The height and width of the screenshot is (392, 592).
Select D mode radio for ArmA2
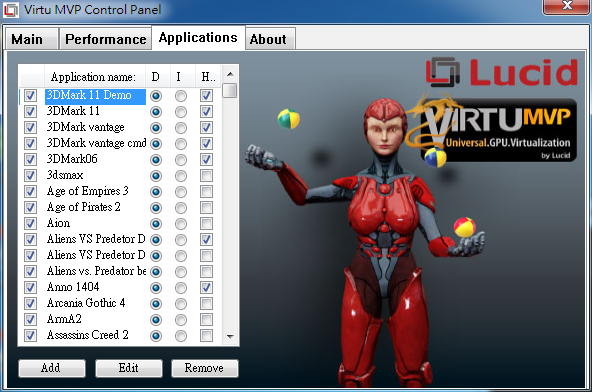coord(156,320)
